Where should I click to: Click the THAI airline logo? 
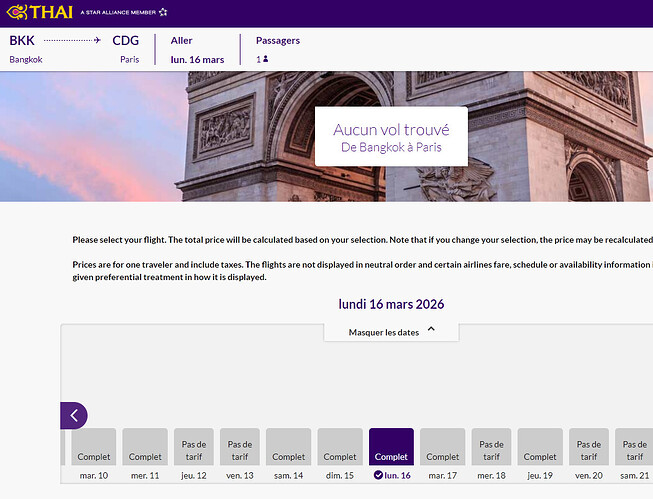(40, 12)
